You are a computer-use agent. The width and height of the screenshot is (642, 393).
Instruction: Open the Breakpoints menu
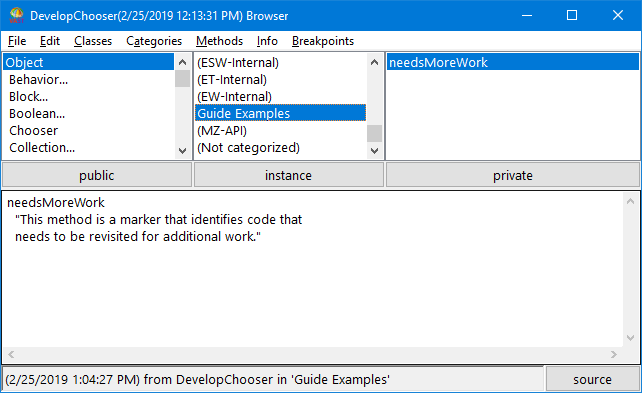(x=323, y=41)
